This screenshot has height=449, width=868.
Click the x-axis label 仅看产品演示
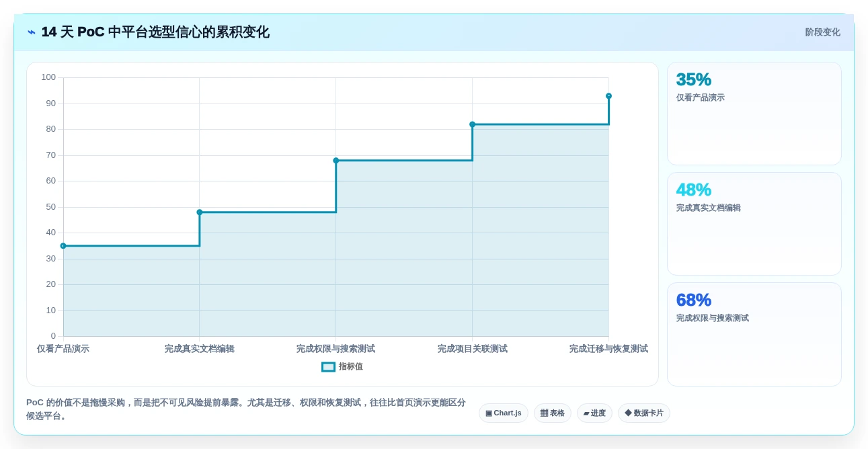click(63, 349)
